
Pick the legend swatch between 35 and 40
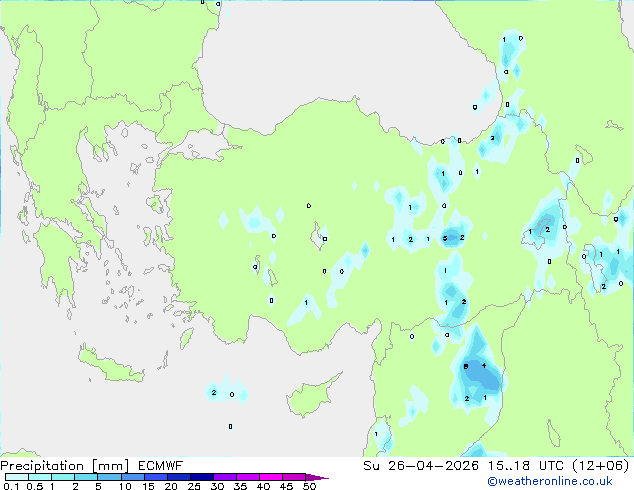coord(248,477)
